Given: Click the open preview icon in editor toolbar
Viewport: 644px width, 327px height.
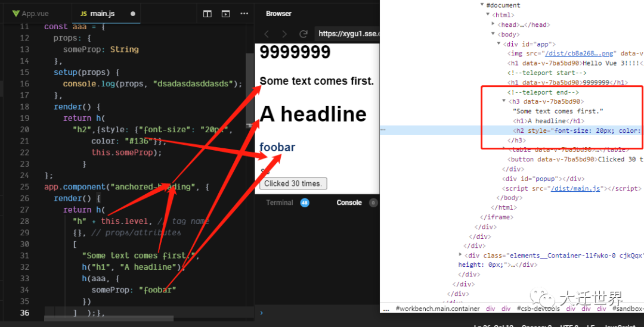Looking at the screenshot, I should 225,14.
